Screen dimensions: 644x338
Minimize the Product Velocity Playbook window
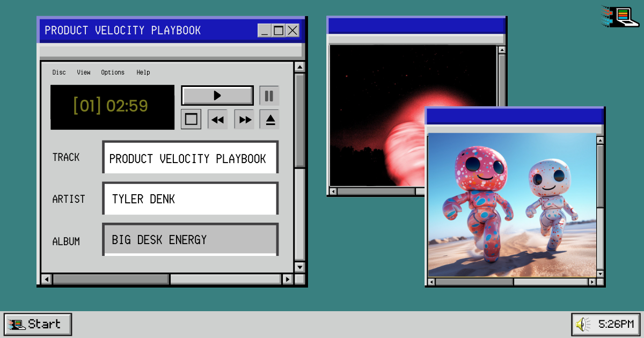pyautogui.click(x=264, y=31)
